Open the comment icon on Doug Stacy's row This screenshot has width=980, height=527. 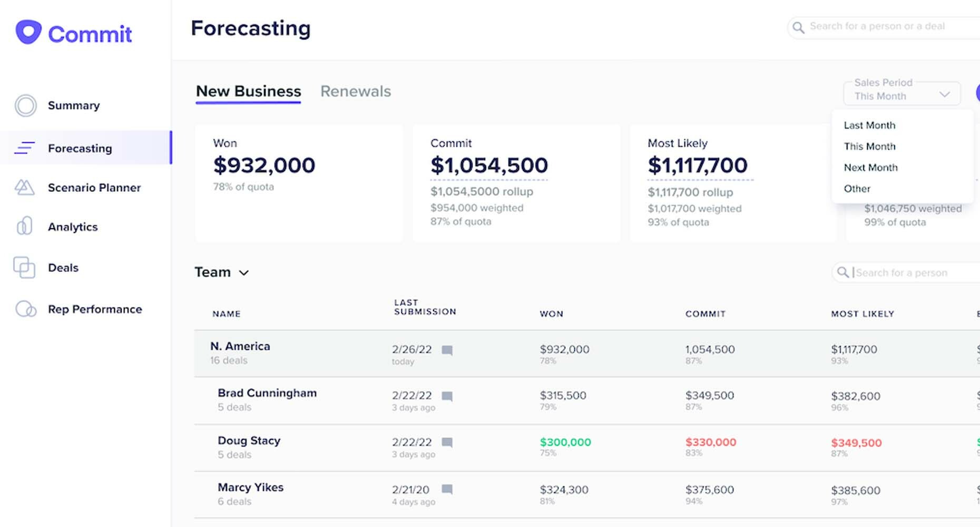448,442
